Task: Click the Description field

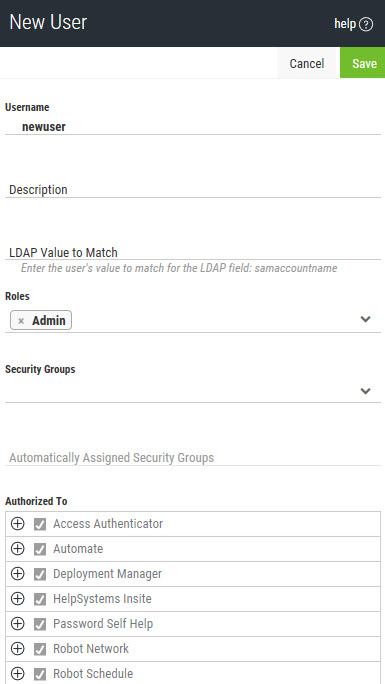Action: click(193, 190)
